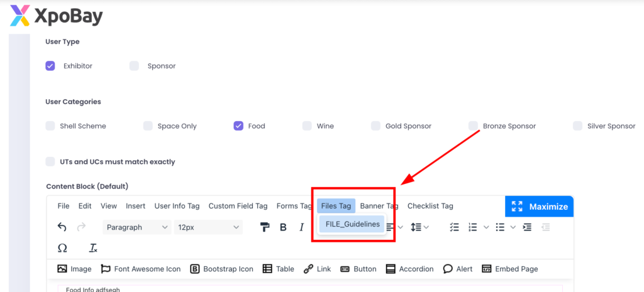Toggle bold formatting

point(283,227)
